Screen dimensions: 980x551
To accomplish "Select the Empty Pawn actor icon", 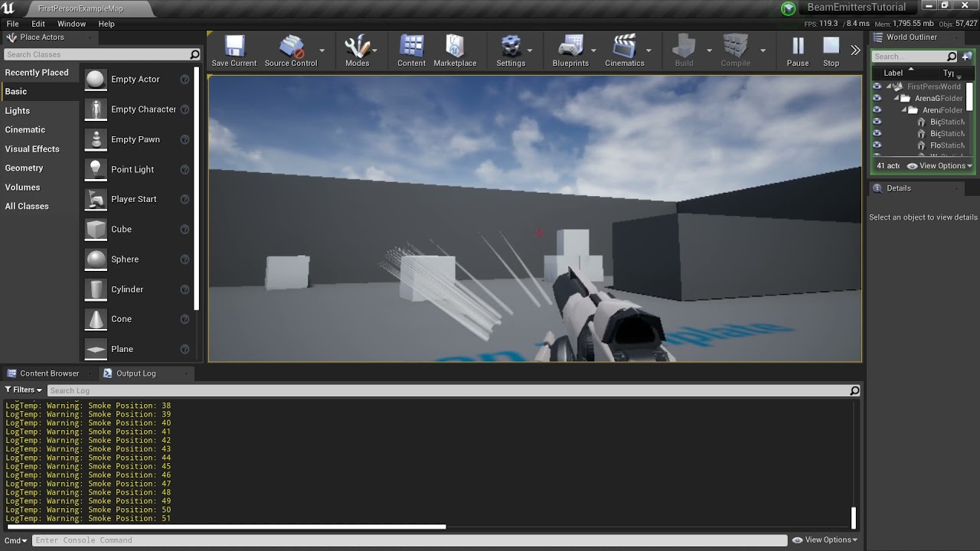I will [96, 139].
